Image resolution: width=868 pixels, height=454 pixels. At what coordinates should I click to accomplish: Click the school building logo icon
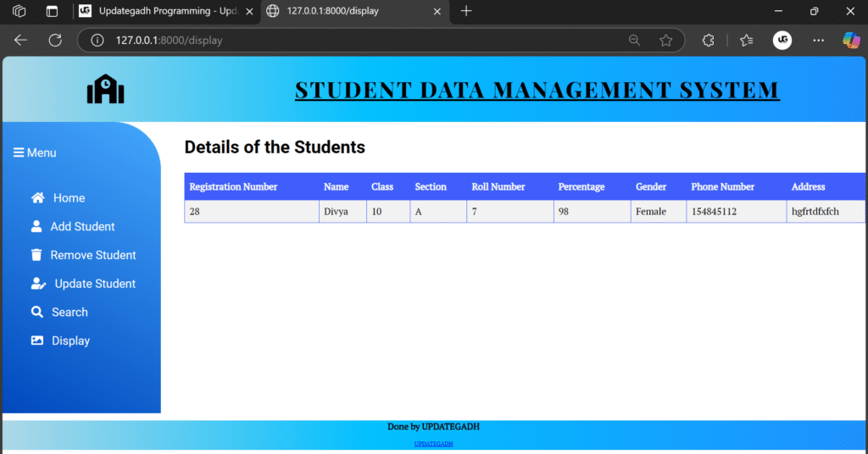point(106,89)
